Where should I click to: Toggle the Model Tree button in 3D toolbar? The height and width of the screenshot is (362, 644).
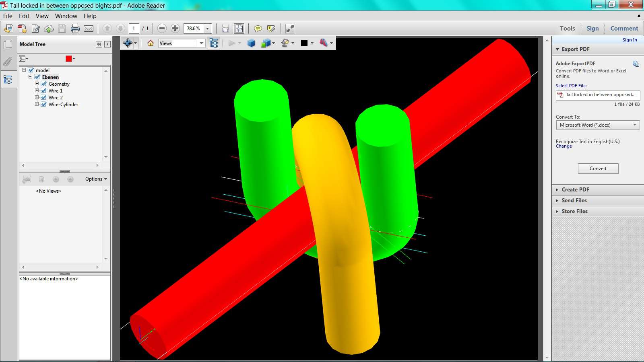214,43
